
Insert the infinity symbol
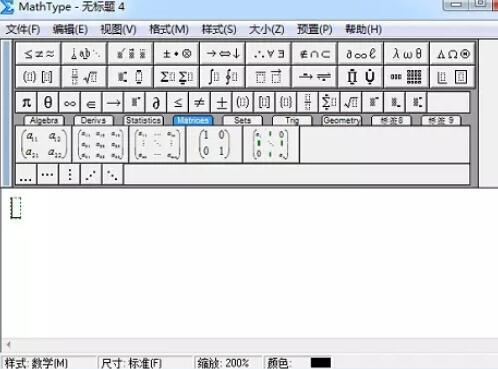click(69, 103)
